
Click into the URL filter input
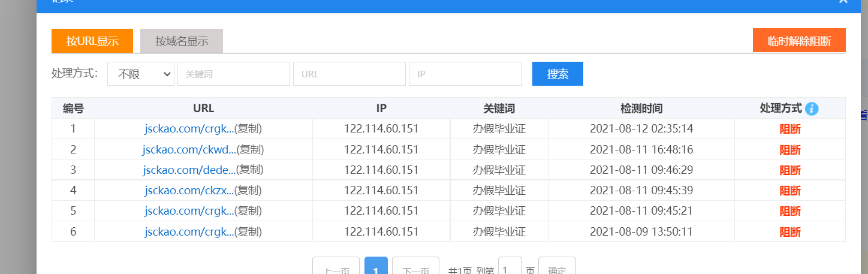pyautogui.click(x=349, y=74)
